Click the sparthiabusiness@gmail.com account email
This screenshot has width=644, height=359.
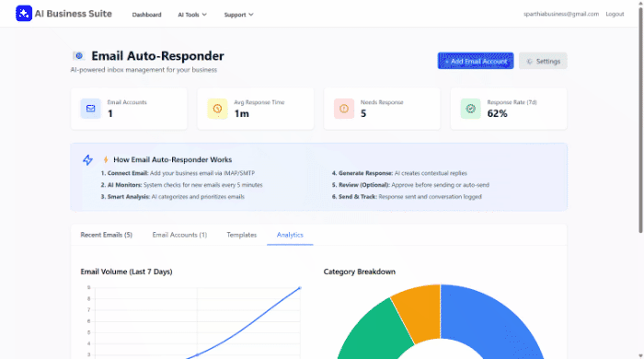point(561,14)
